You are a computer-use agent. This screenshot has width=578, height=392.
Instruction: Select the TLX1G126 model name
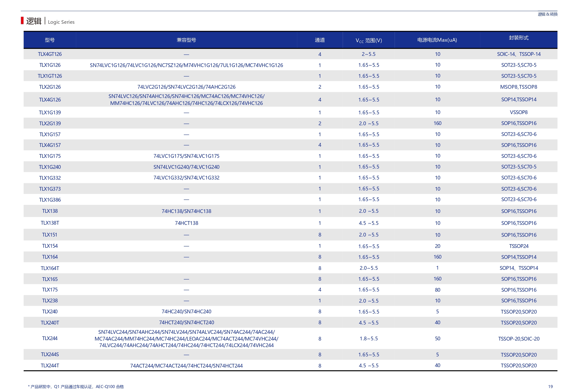click(50, 65)
